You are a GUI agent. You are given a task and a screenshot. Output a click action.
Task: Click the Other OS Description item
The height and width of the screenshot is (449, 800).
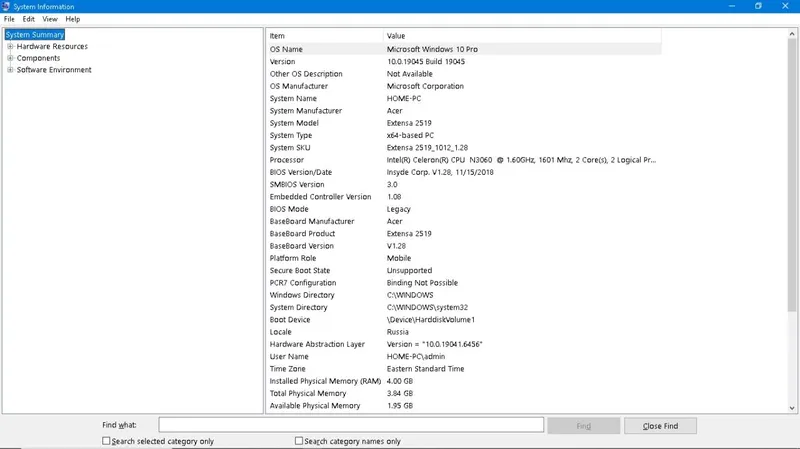306,74
